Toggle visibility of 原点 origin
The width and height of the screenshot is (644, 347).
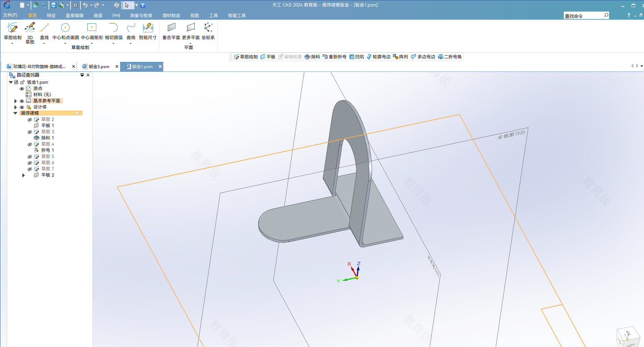tap(22, 89)
